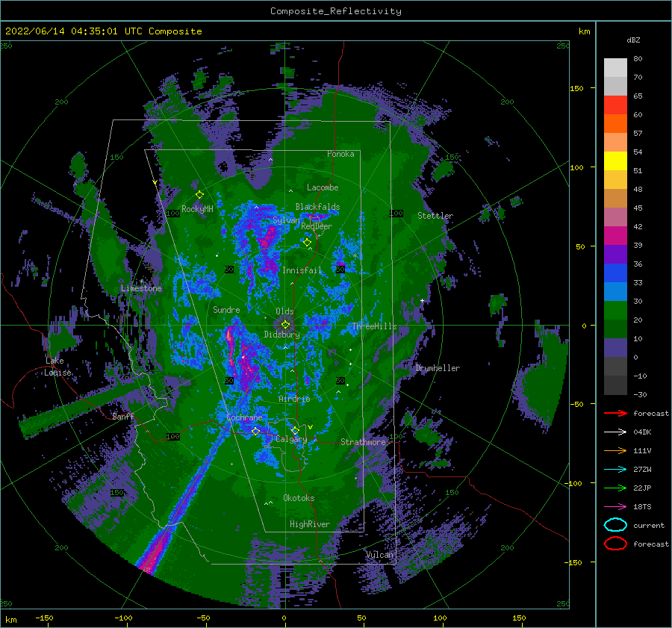This screenshot has height=628, width=672.
Task: Click the magenta 18TS arrow icon
Action: click(x=615, y=506)
